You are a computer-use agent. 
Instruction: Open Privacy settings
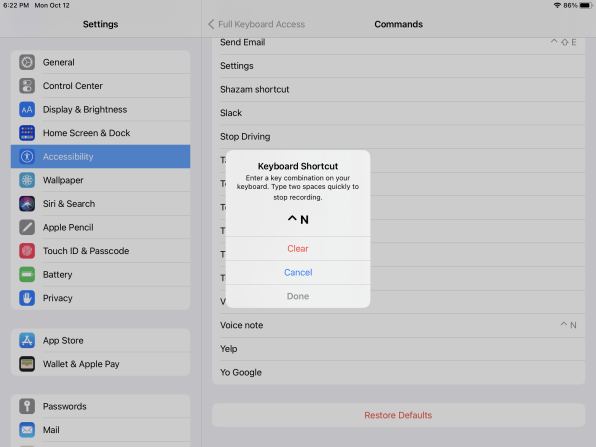pos(100,298)
